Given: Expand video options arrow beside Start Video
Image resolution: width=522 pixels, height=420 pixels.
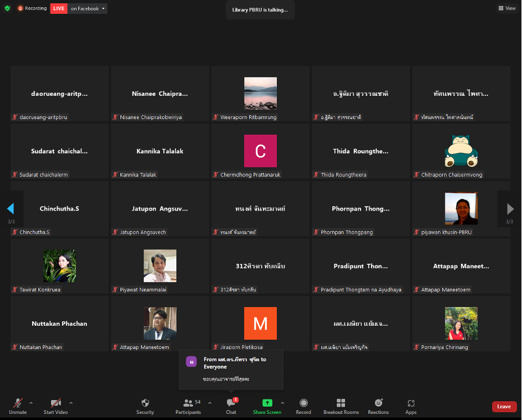Looking at the screenshot, I should [x=71, y=403].
